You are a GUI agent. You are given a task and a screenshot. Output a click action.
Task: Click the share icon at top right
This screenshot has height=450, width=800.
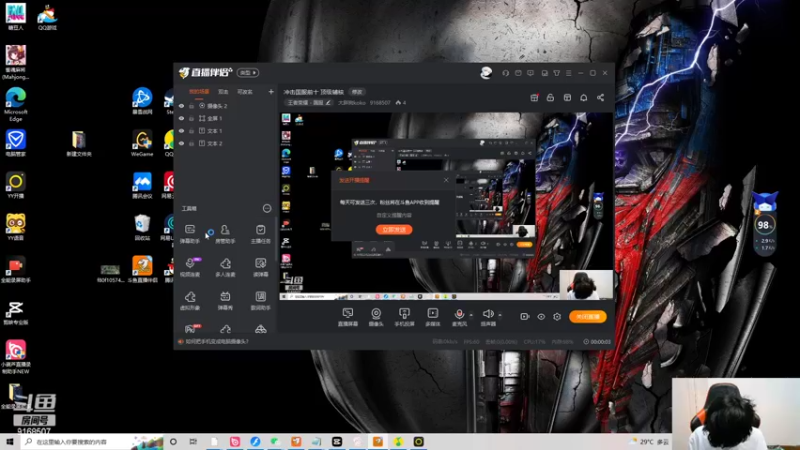pyautogui.click(x=601, y=97)
